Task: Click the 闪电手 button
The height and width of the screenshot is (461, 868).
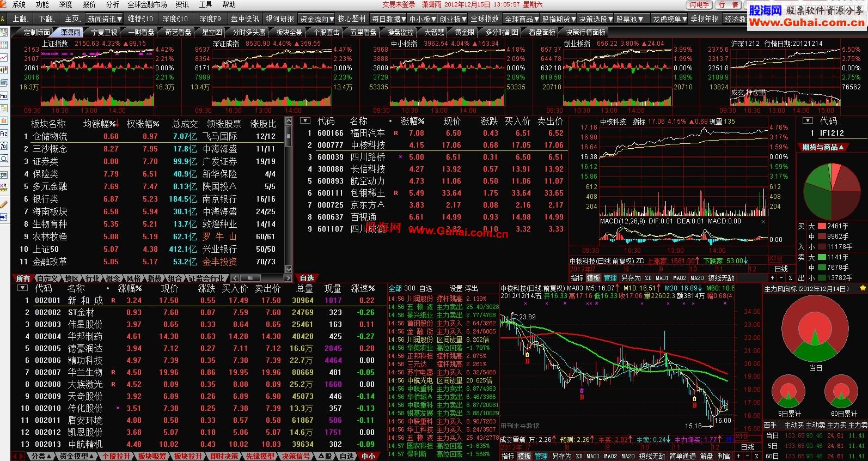Action: 699,4
